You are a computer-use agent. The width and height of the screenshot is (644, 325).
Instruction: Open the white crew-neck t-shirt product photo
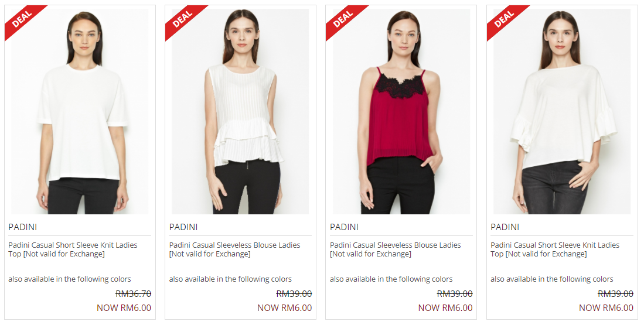(80, 112)
